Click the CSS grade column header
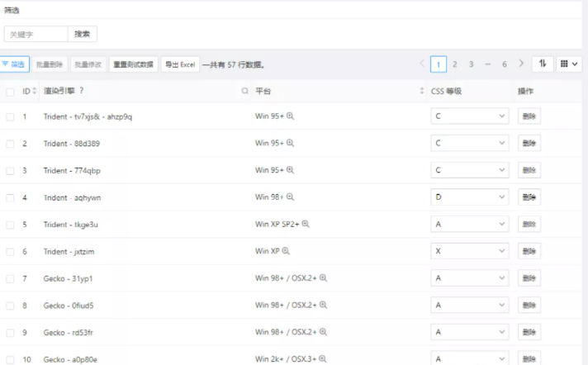 coord(446,91)
